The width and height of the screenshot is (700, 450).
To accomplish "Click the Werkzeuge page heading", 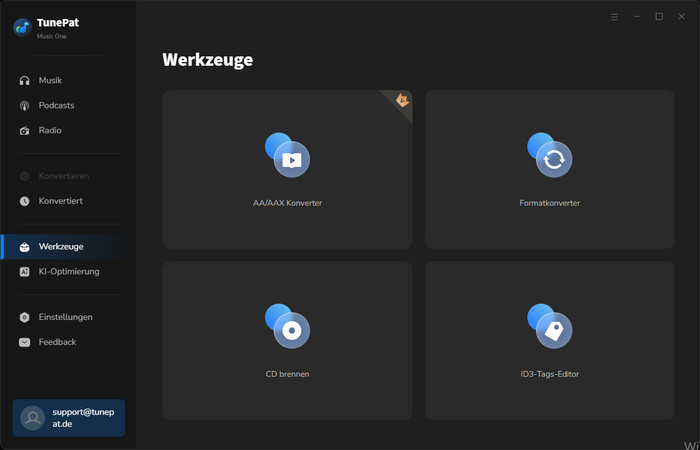I will coord(208,60).
